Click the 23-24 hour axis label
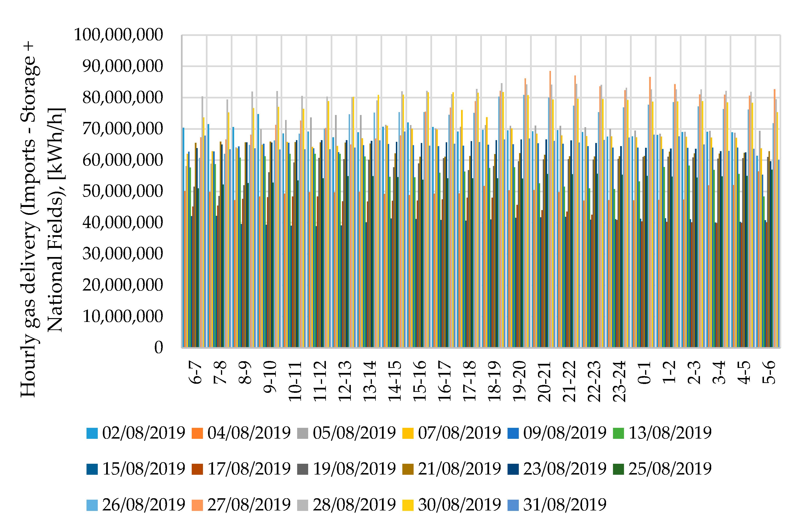The image size is (803, 532). (619, 382)
